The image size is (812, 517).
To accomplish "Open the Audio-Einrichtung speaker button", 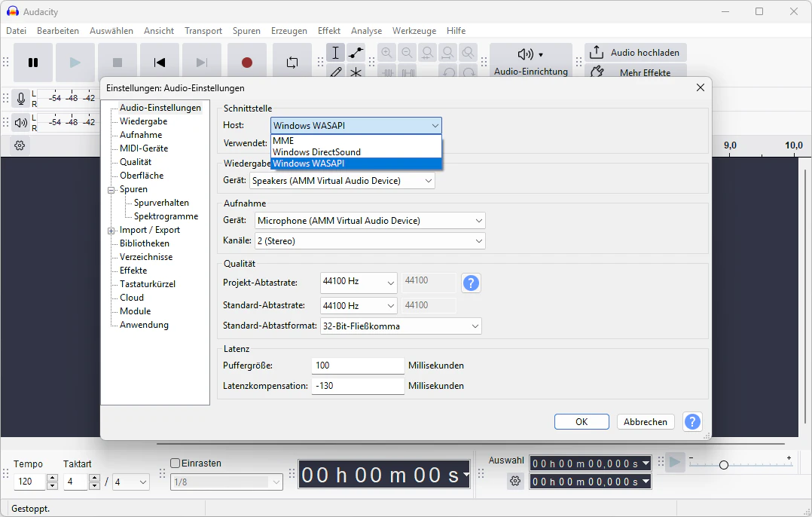I will coord(531,61).
